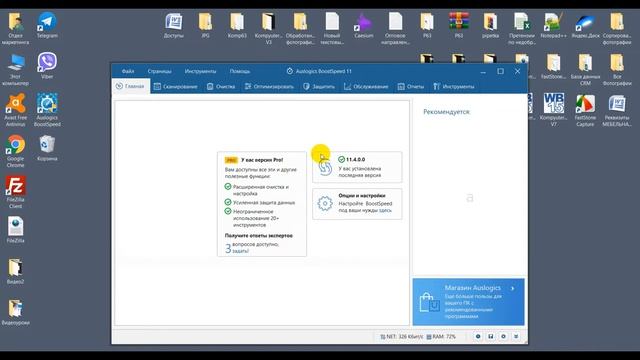Click the NET speed status indicator
640x360 pixels.
402,337
